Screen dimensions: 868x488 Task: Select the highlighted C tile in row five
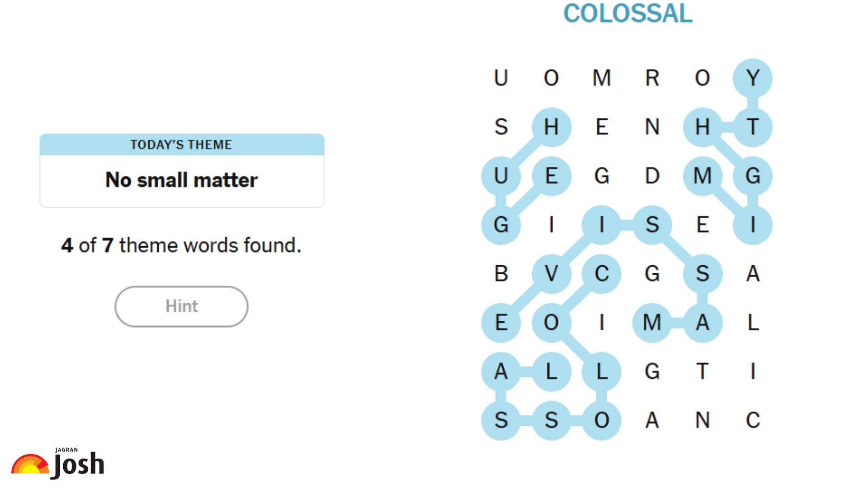(601, 274)
